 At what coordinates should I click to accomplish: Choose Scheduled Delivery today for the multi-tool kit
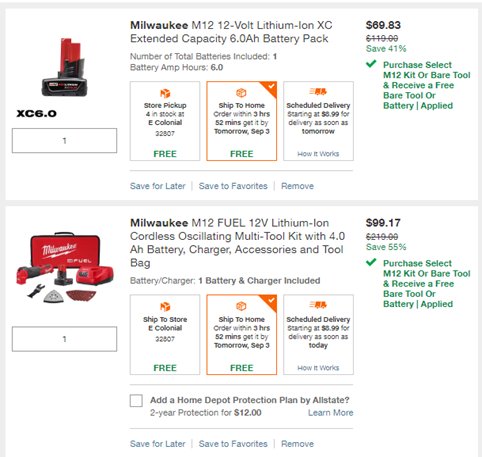pos(318,335)
